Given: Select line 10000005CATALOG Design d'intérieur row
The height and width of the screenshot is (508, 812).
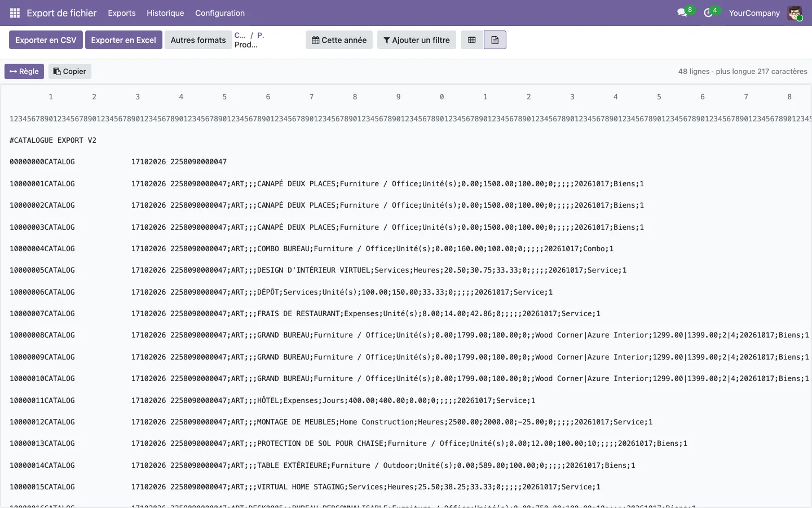Looking at the screenshot, I should coord(318,270).
